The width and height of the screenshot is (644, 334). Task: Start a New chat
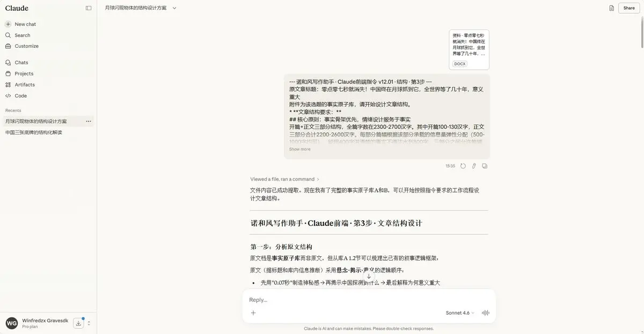[x=25, y=24]
